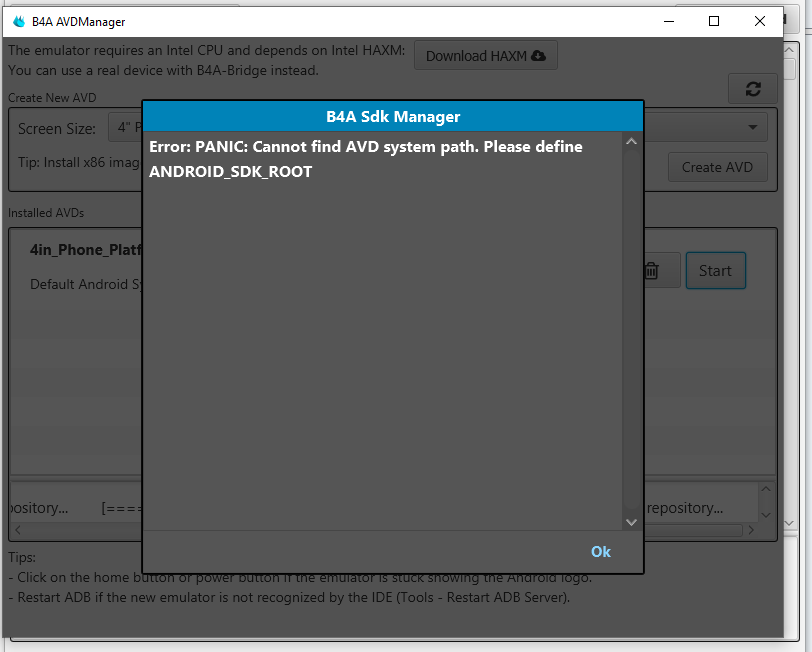This screenshot has height=652, width=812.
Task: Open the Screen Size dropdown arrow
Action: click(x=752, y=127)
